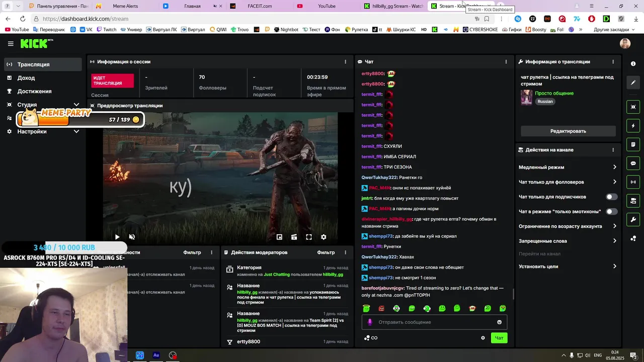Click the browser address bar
This screenshot has width=644, height=362.
click(252, 19)
